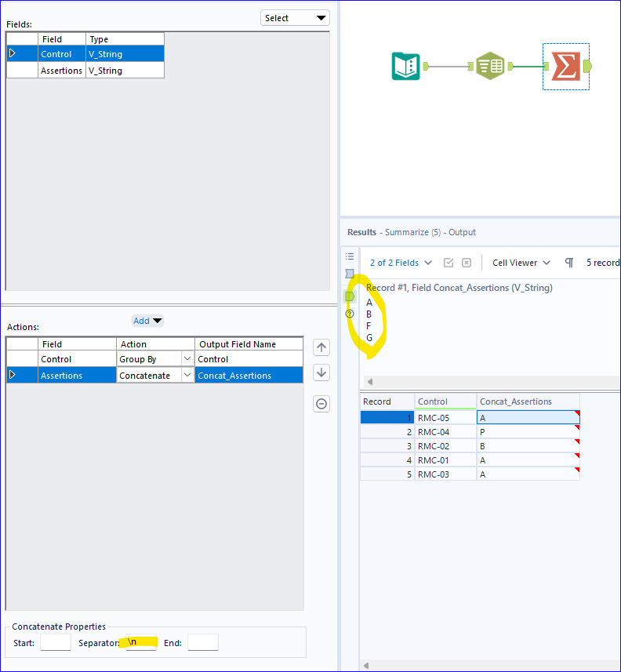Click the Concat_Assertions output field name cell
This screenshot has width=621, height=672.
click(x=249, y=376)
